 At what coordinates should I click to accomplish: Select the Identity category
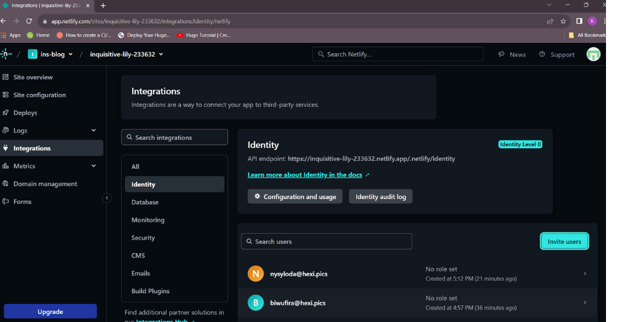[175, 184]
